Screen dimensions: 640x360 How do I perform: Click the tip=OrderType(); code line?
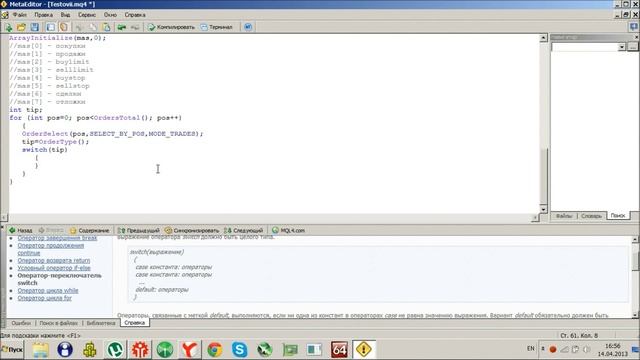[56, 142]
